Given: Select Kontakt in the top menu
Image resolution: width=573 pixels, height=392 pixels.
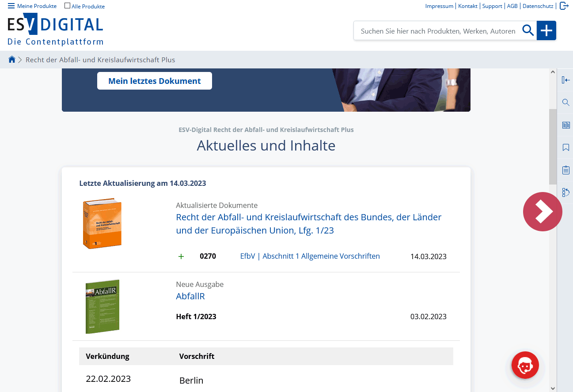Looking at the screenshot, I should tap(467, 6).
